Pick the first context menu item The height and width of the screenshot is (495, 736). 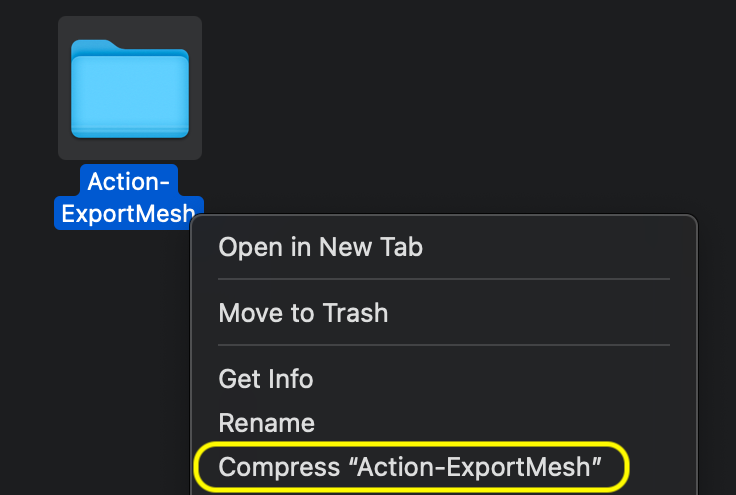pyautogui.click(x=320, y=247)
